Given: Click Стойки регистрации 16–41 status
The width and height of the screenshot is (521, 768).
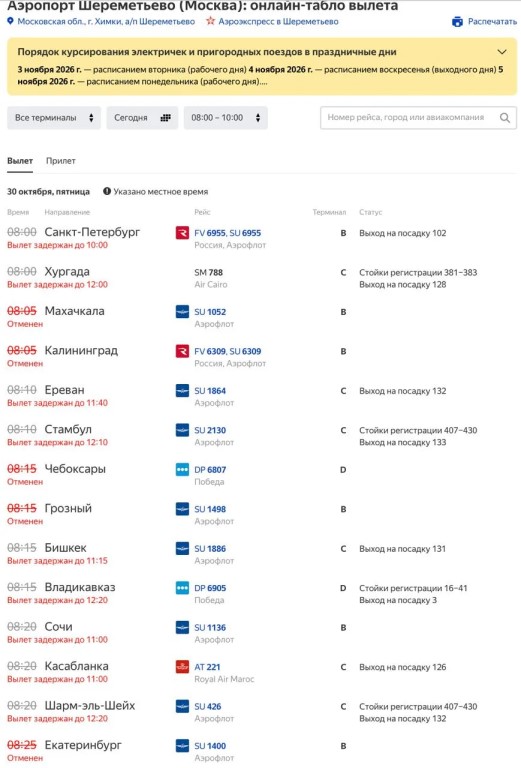Looking at the screenshot, I should point(413,588).
